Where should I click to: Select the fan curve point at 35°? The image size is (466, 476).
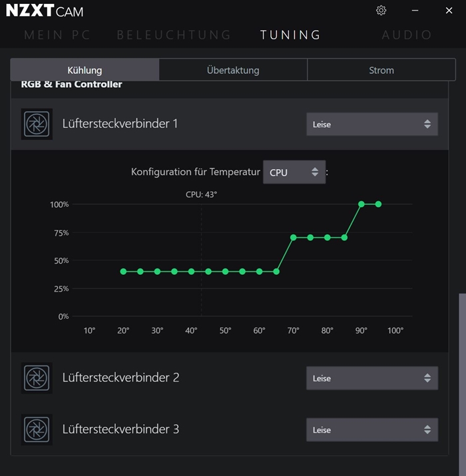click(174, 272)
